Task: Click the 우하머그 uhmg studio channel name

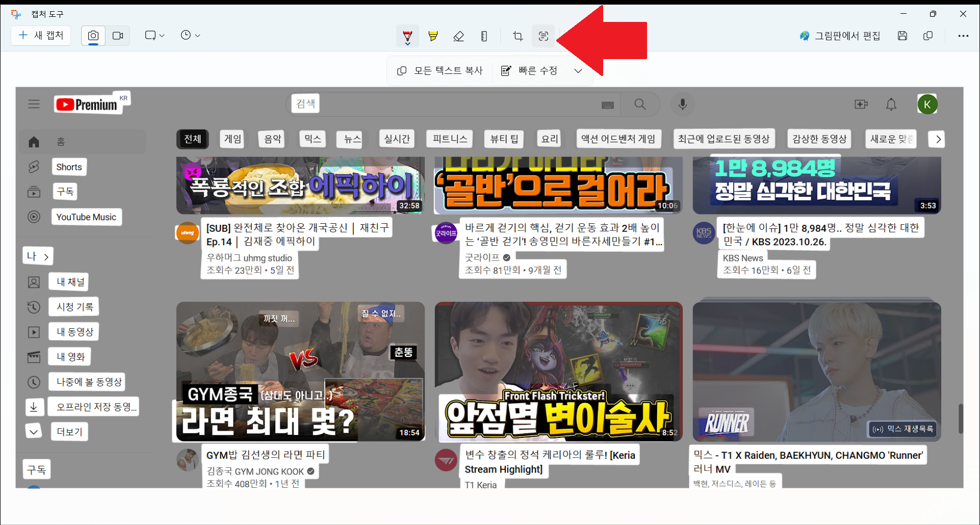Action: (249, 258)
